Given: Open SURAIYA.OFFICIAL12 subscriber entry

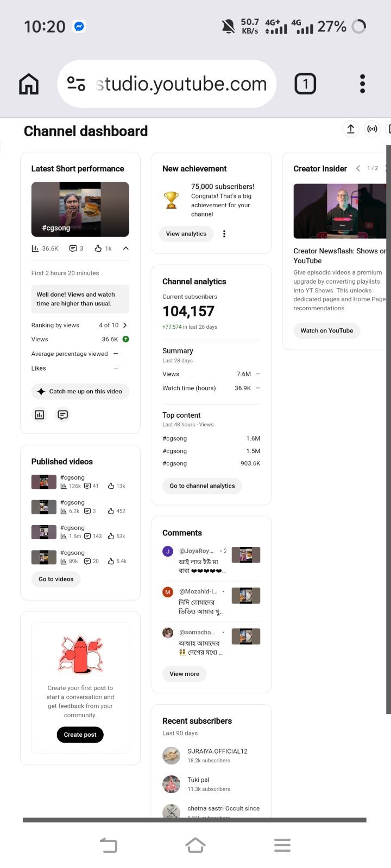Looking at the screenshot, I should pos(211,755).
